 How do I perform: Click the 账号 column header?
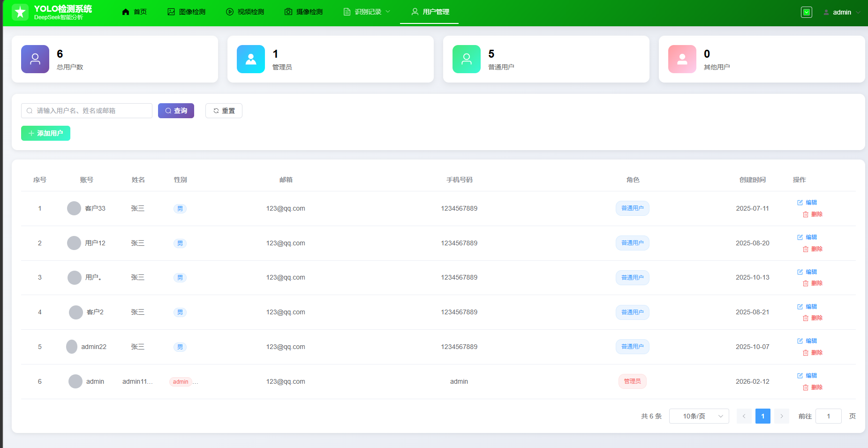click(x=87, y=180)
